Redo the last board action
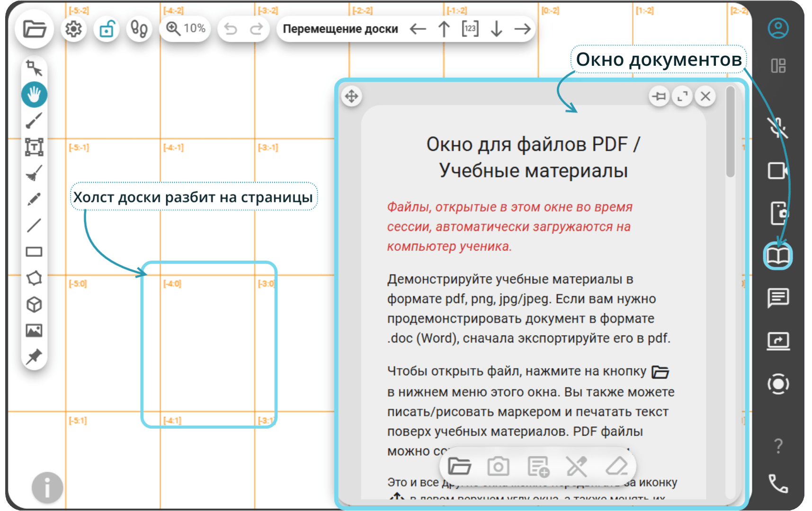812x511 pixels. click(257, 29)
